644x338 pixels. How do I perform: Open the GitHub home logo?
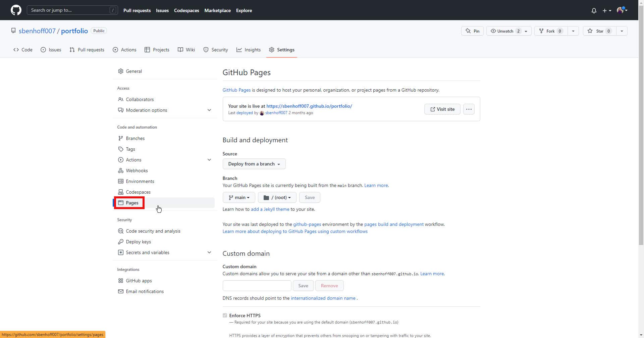point(16,10)
